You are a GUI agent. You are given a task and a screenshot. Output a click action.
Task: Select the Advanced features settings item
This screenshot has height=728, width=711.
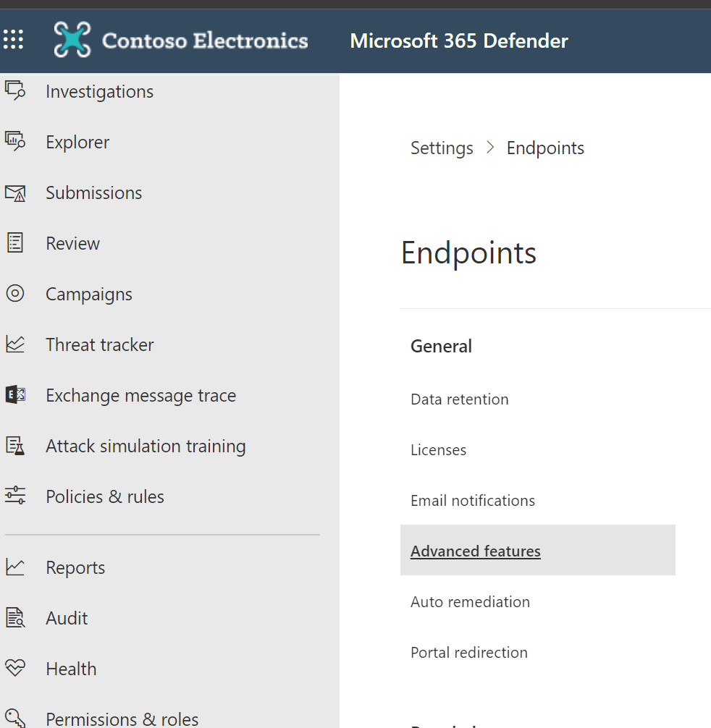tap(476, 551)
